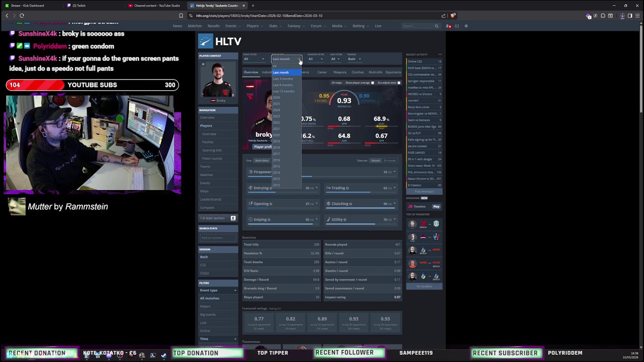This screenshot has width=644, height=362.
Task: Click the Utility category icon
Action: pos(328,219)
